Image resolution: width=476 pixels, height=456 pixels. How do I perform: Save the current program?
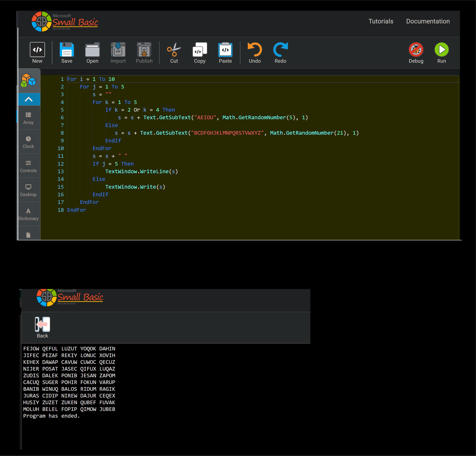[x=66, y=52]
